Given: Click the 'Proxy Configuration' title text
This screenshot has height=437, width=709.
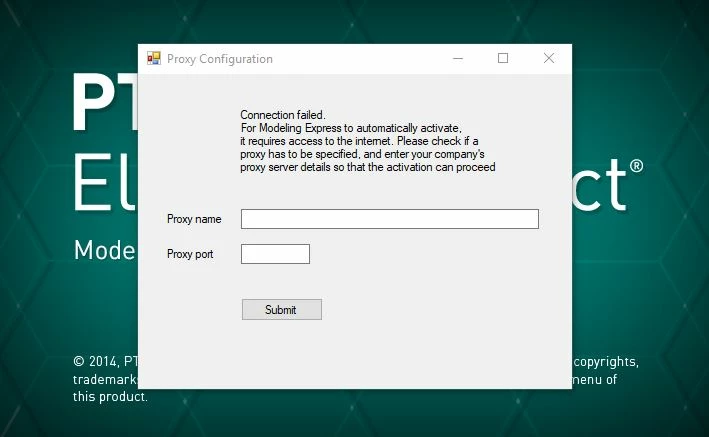Looking at the screenshot, I should (220, 59).
